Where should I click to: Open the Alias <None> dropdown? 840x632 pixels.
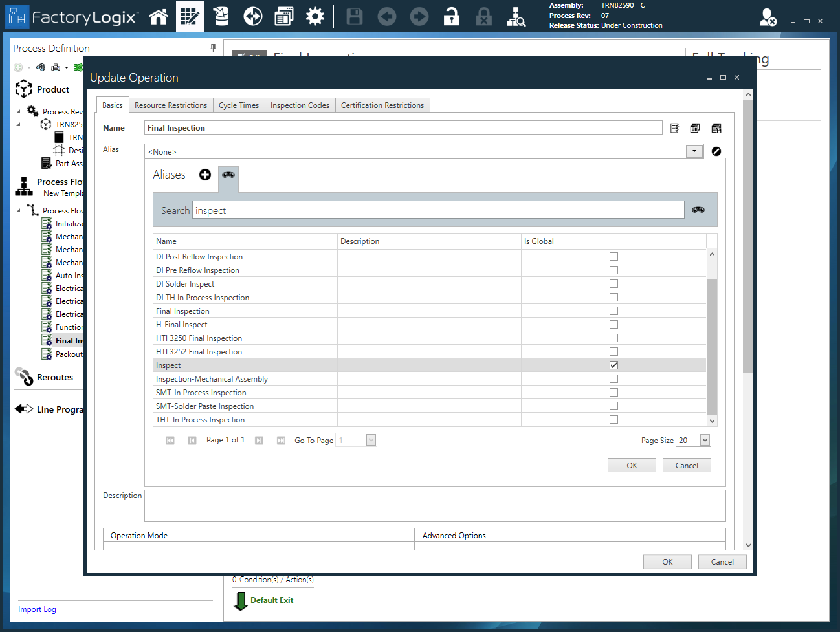(694, 151)
